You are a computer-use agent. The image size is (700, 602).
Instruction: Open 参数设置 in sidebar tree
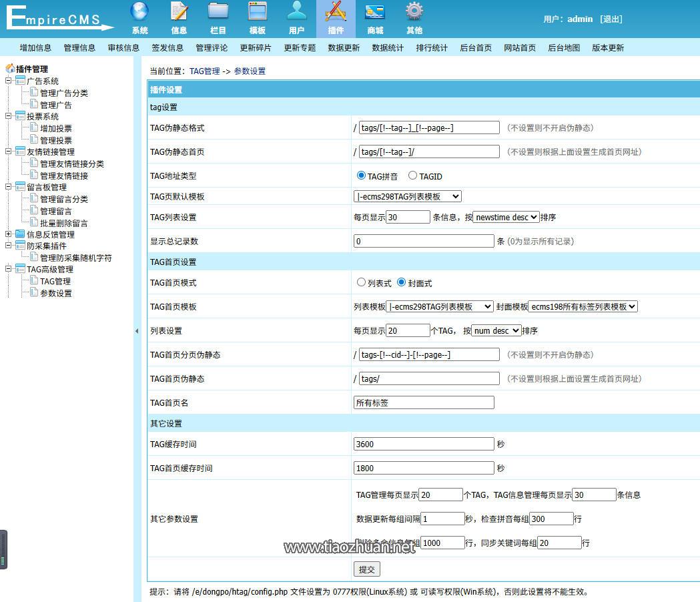click(56, 293)
